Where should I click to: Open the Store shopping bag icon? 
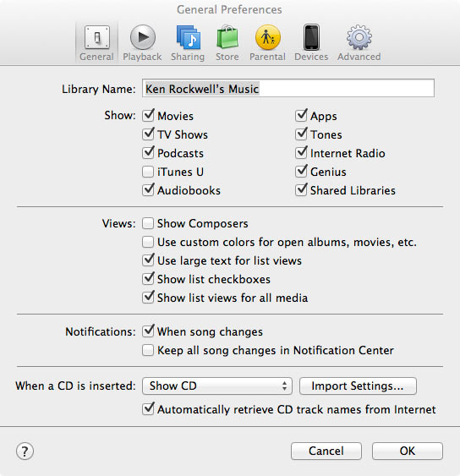(x=227, y=37)
